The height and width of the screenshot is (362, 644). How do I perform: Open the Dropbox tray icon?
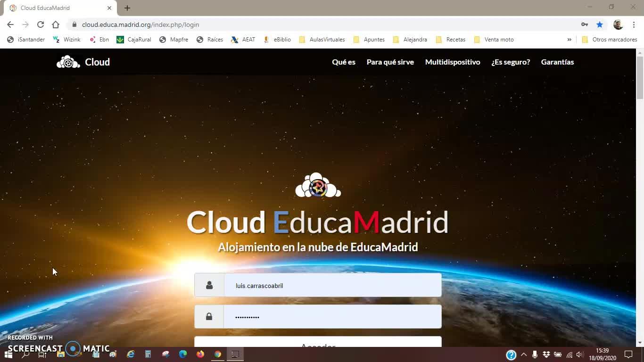pos(546,354)
